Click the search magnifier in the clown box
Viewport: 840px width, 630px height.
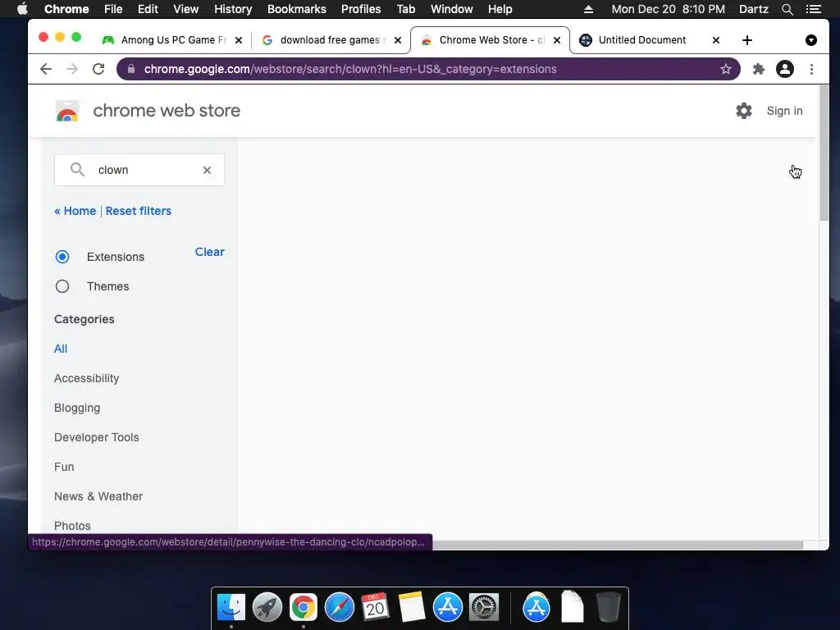[78, 170]
